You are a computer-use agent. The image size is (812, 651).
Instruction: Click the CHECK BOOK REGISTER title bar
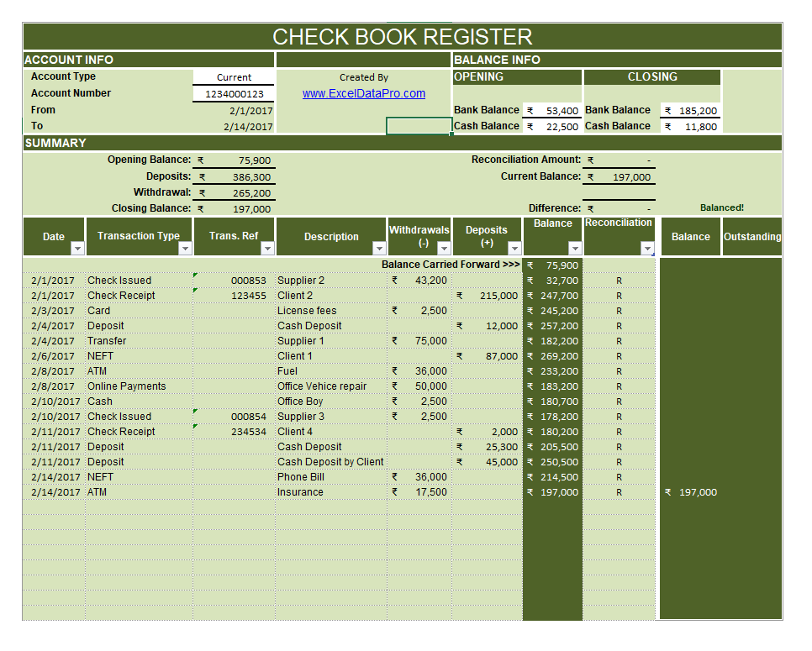click(403, 37)
